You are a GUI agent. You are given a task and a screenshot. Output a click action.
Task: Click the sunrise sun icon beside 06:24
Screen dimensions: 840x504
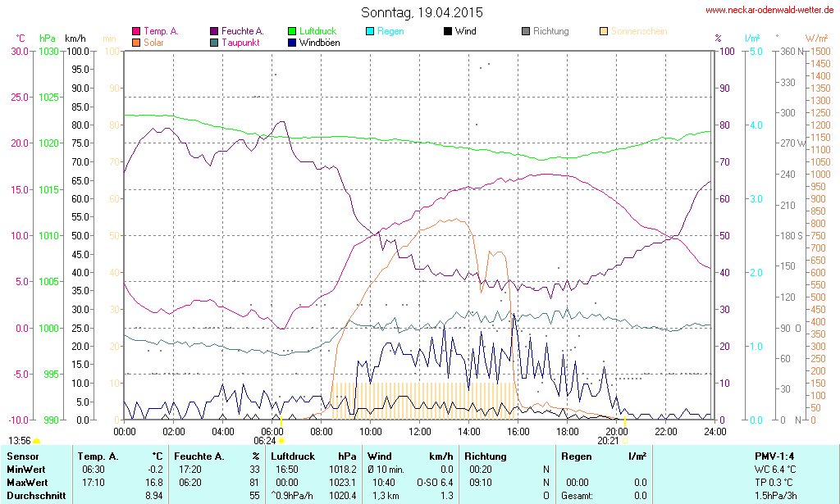pos(281,441)
